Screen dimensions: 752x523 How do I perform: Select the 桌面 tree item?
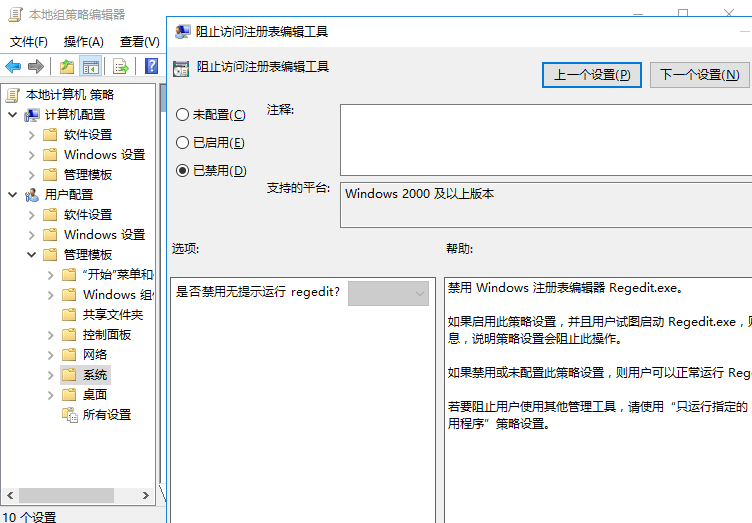pyautogui.click(x=94, y=395)
